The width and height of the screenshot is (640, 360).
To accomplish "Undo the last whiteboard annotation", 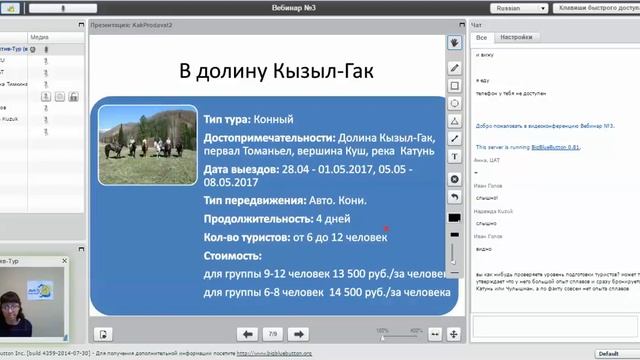I will (454, 197).
